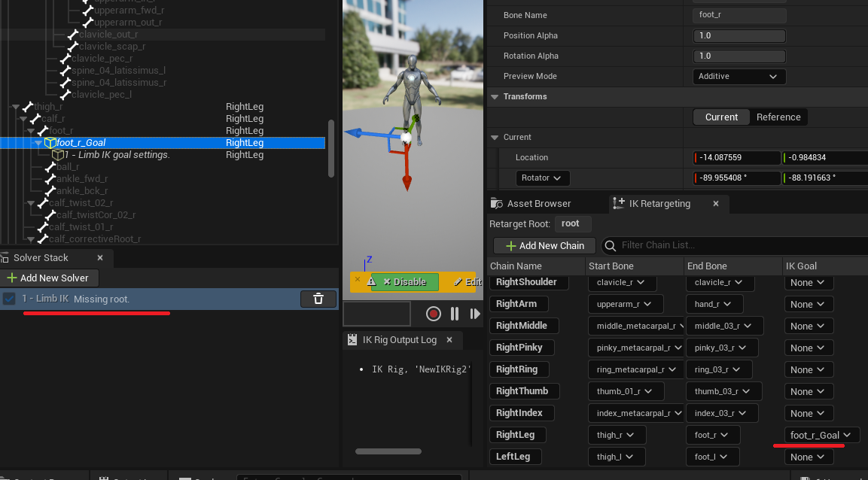Close the IK Retargeting tab
This screenshot has height=480, width=868.
point(716,203)
